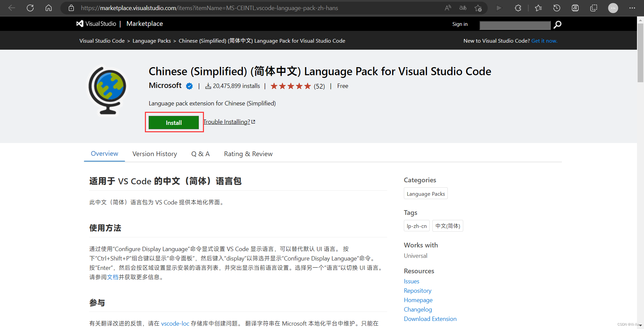644x329 pixels.
Task: Open browsing History from the toolbar
Action: [x=557, y=8]
